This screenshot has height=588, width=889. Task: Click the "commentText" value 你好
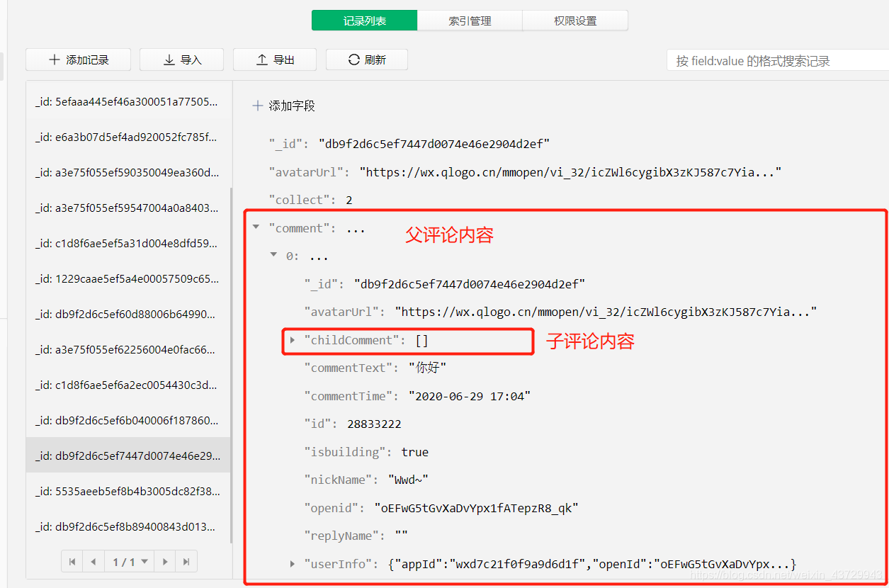pos(428,368)
